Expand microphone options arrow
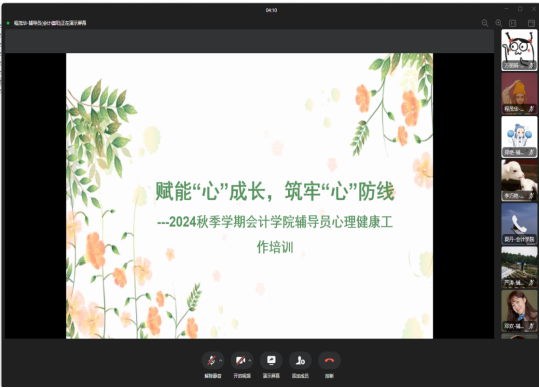 click(x=221, y=361)
